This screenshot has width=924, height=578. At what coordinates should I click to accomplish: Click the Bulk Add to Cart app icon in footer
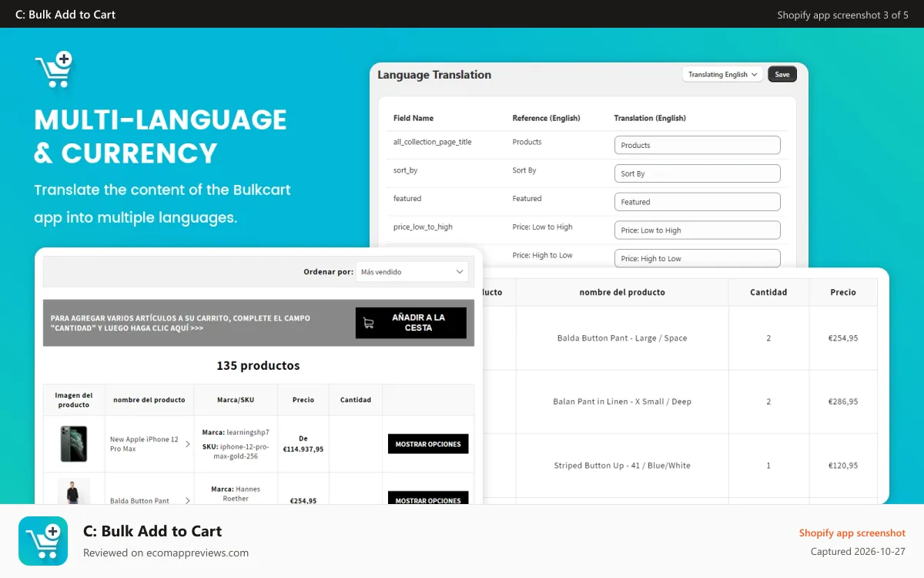[43, 541]
